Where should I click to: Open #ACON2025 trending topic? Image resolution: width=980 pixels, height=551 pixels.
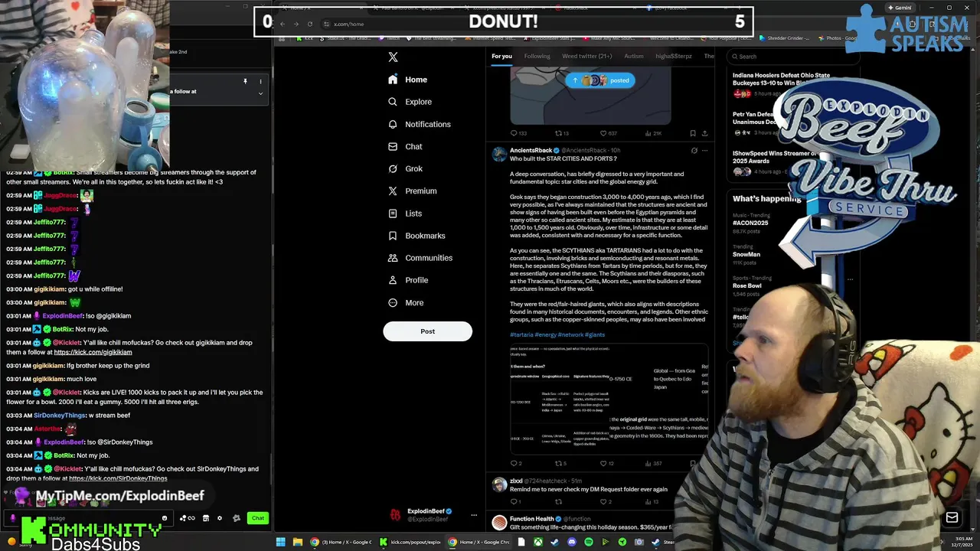coord(750,223)
